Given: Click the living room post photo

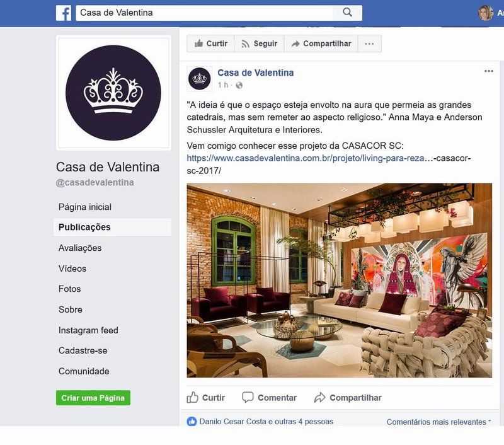Looking at the screenshot, I should (x=339, y=280).
